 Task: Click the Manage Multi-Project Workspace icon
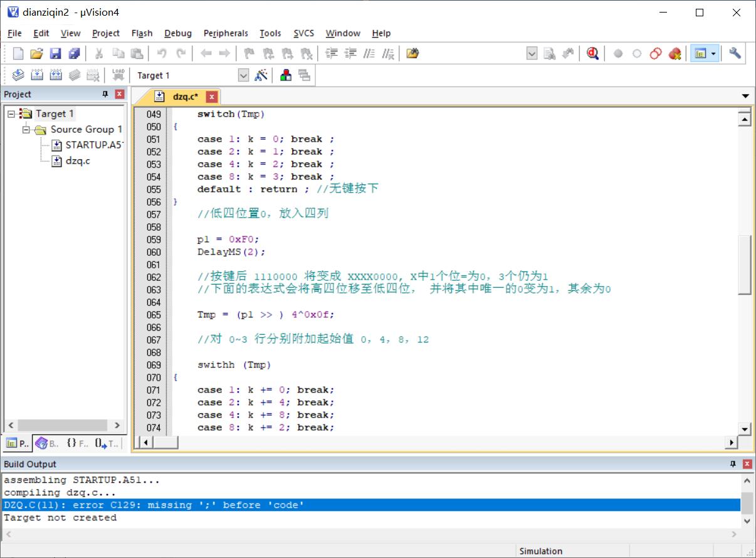coord(305,76)
